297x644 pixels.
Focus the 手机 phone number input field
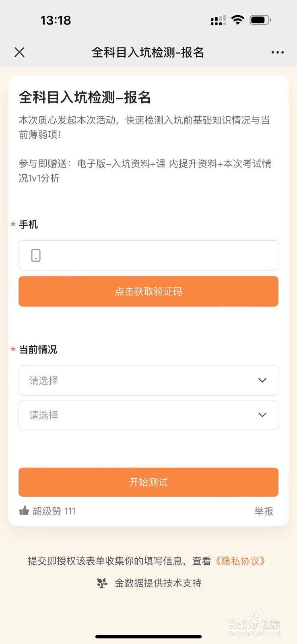(x=157, y=256)
